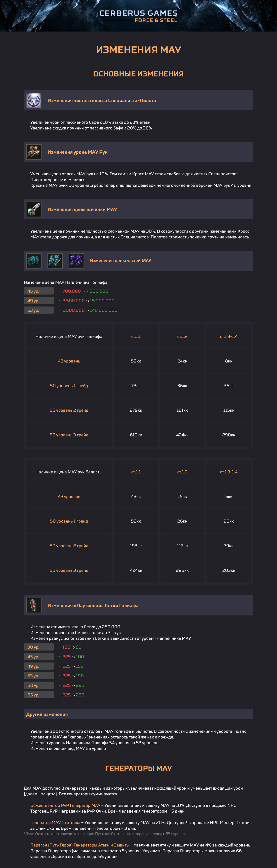Click the 610кк price cell
The width and height of the screenshot is (277, 868).
(136, 435)
